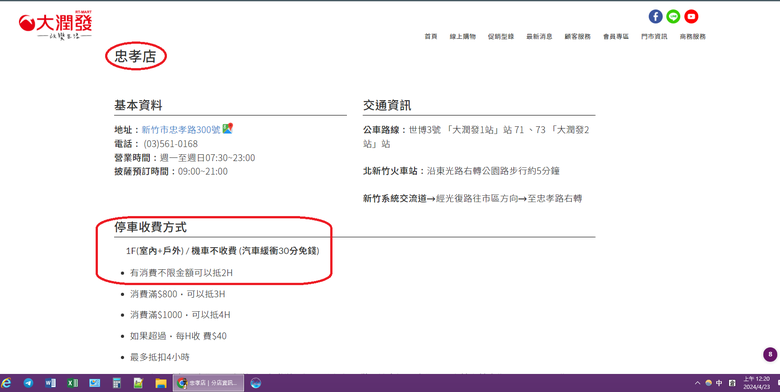The image size is (780, 392).
Task: Open the YouTube channel icon
Action: pyautogui.click(x=691, y=16)
